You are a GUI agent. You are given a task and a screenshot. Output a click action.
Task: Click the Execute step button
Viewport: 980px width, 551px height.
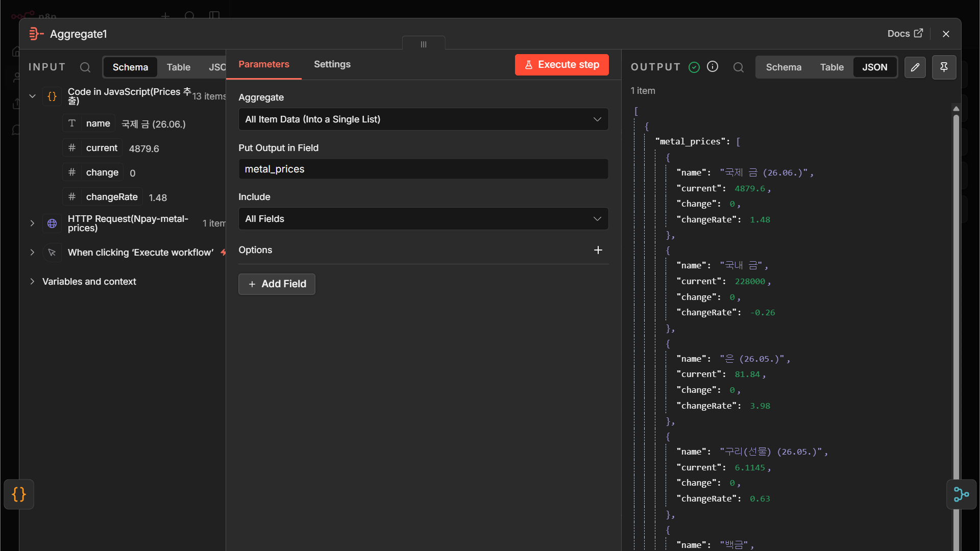click(561, 65)
